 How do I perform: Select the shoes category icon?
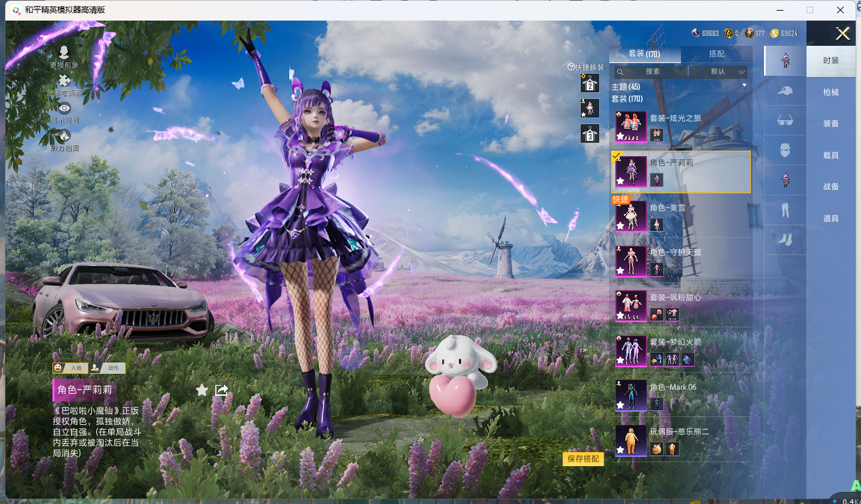click(x=785, y=240)
